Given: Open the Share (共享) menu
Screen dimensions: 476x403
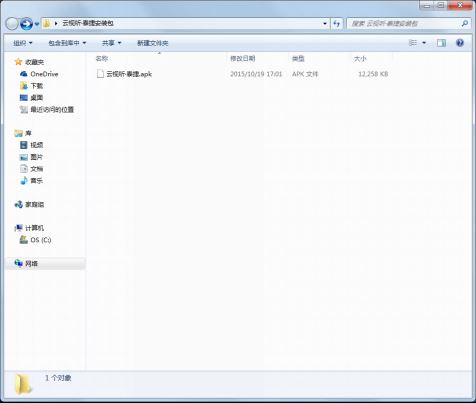Looking at the screenshot, I should [111, 43].
